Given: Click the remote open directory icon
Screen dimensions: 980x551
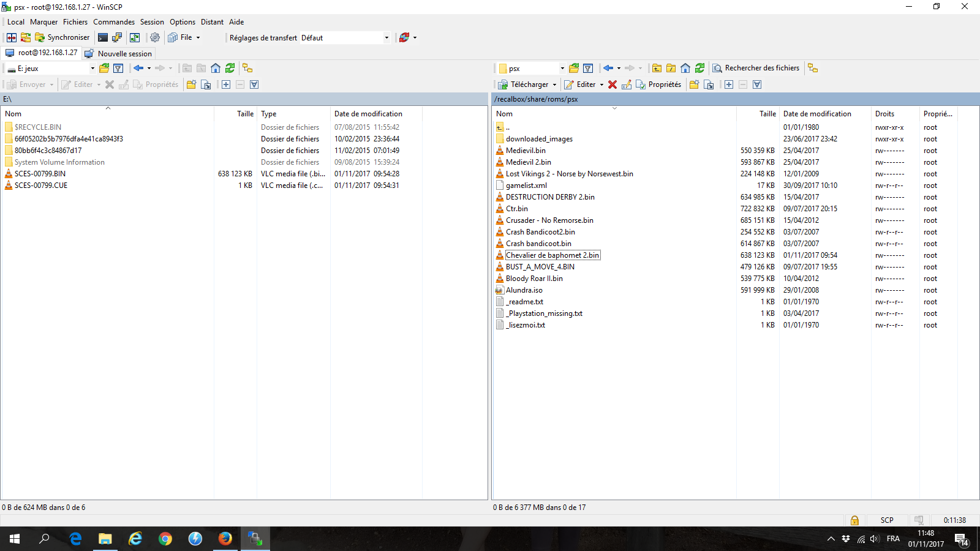Looking at the screenshot, I should tap(574, 68).
